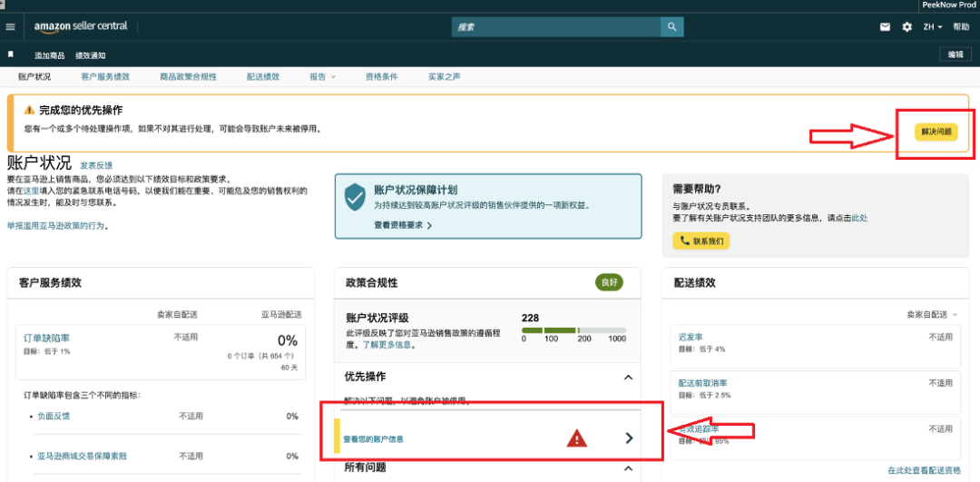Click the 这里 emergency contact link
The width and height of the screenshot is (980, 482).
click(x=31, y=190)
